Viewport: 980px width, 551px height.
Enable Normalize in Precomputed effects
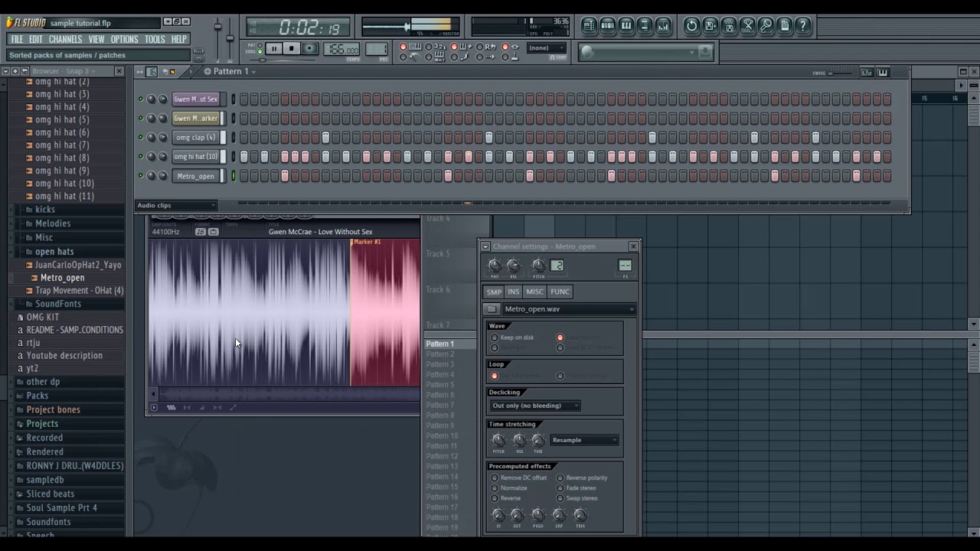[495, 487]
